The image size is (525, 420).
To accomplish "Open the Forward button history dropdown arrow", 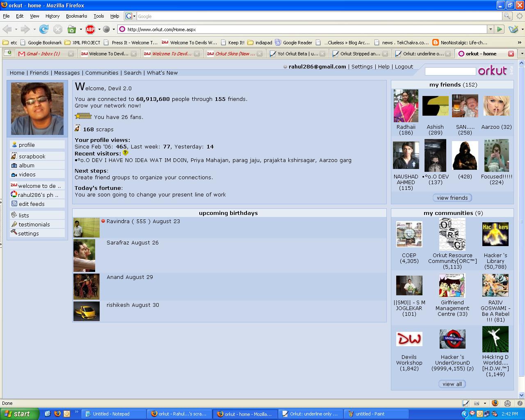I will 34,30.
